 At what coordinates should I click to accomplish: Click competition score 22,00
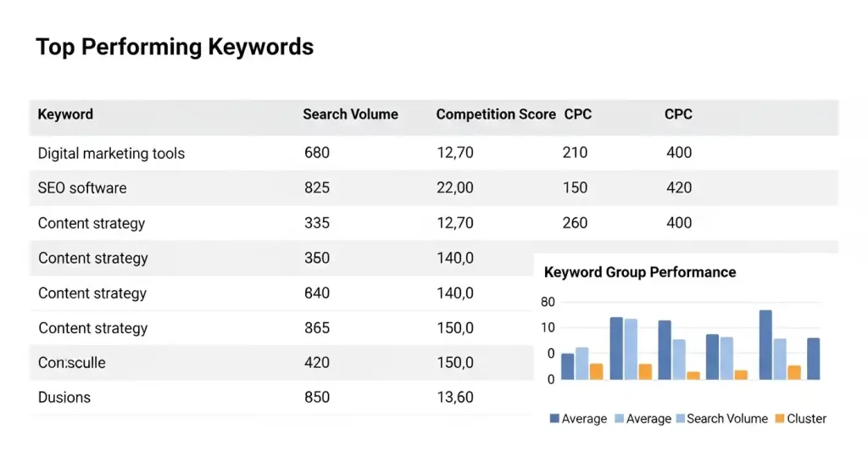pyautogui.click(x=454, y=188)
